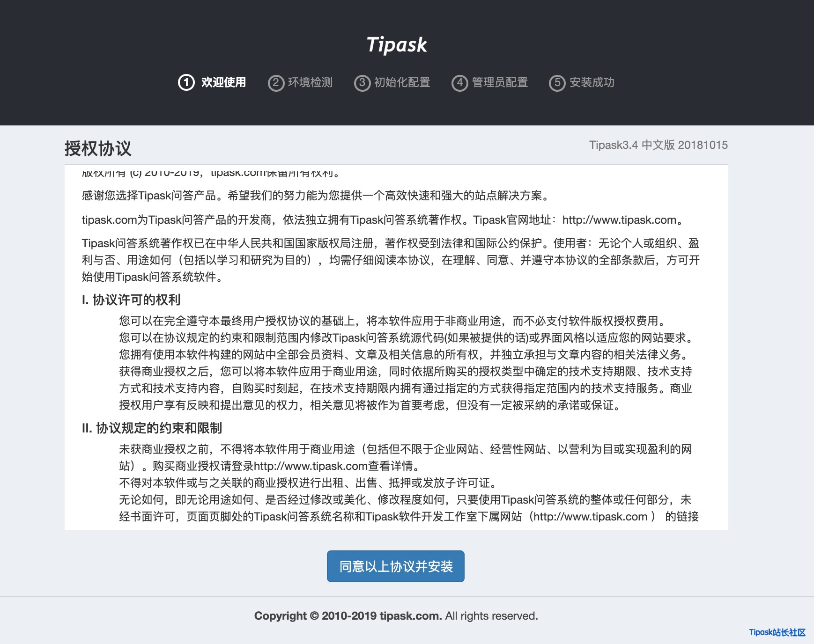Click the line 您可以在完全遵守本最终用户授权协议
The width and height of the screenshot is (814, 644).
(394, 321)
